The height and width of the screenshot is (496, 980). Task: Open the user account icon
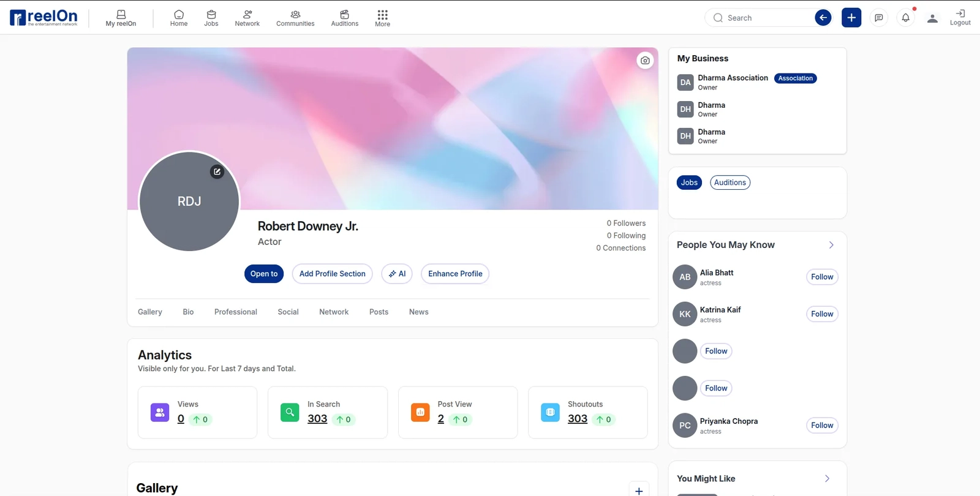[932, 18]
